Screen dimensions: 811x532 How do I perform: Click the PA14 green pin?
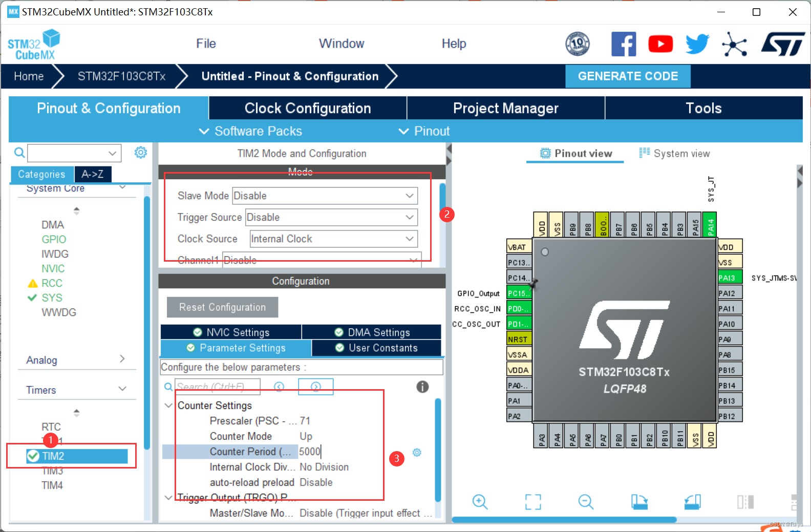point(710,225)
